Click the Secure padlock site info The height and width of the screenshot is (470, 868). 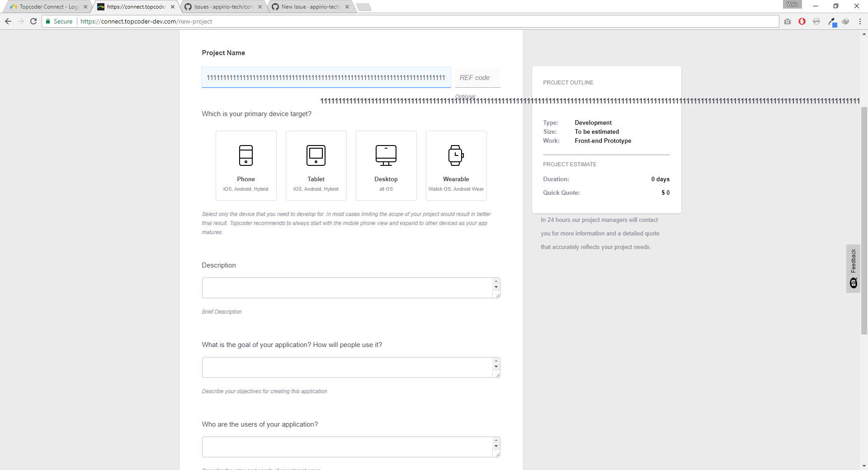59,21
